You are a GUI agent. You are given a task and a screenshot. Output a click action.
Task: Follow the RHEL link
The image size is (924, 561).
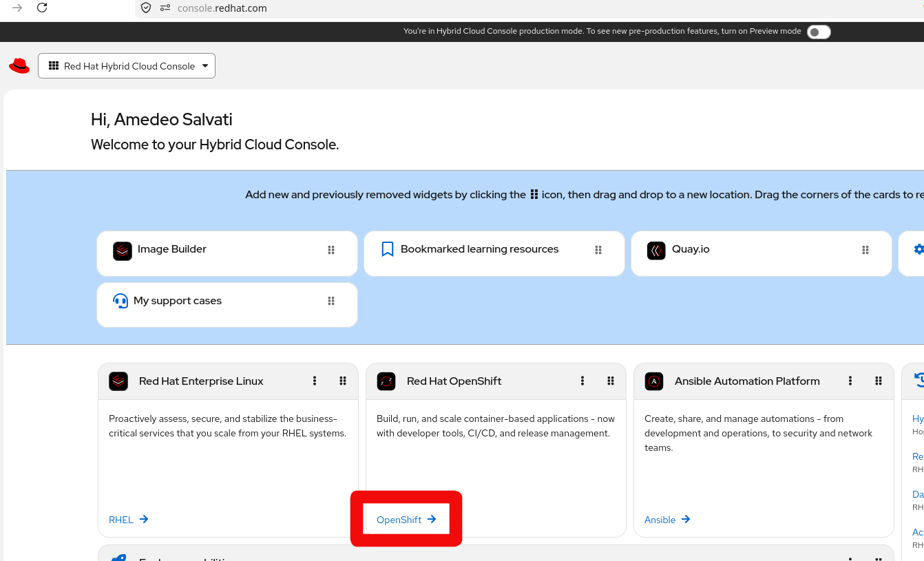point(129,520)
